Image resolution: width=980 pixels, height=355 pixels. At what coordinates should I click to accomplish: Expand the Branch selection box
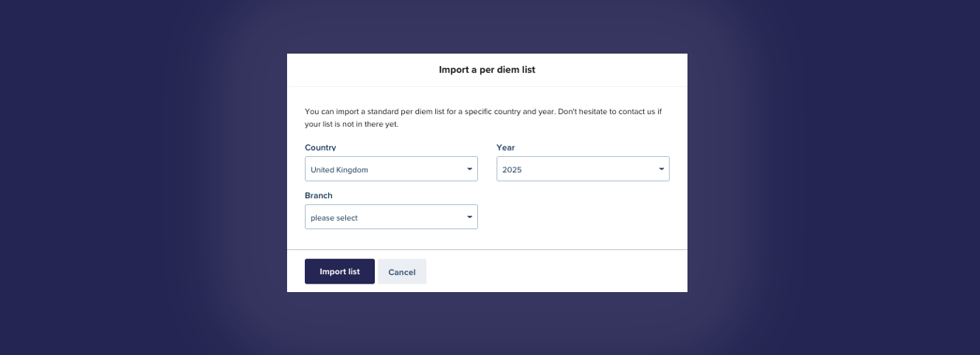391,217
